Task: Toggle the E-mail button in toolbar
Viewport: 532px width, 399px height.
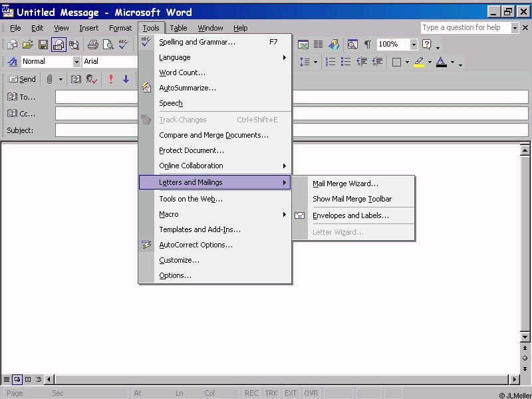Action: (x=59, y=45)
